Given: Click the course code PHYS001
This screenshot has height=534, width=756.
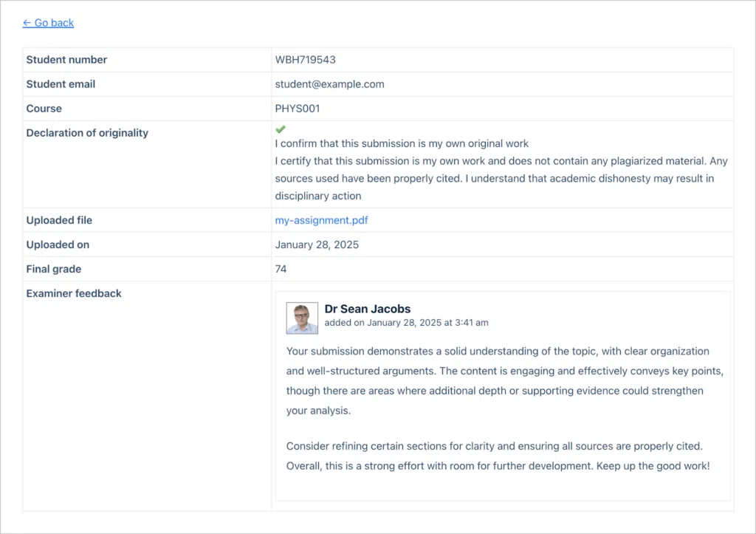Looking at the screenshot, I should click(297, 109).
